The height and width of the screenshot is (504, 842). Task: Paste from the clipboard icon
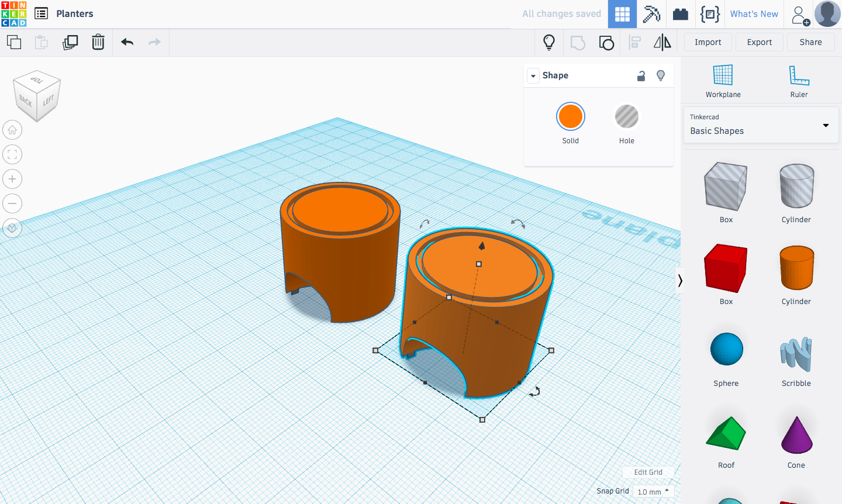[42, 42]
